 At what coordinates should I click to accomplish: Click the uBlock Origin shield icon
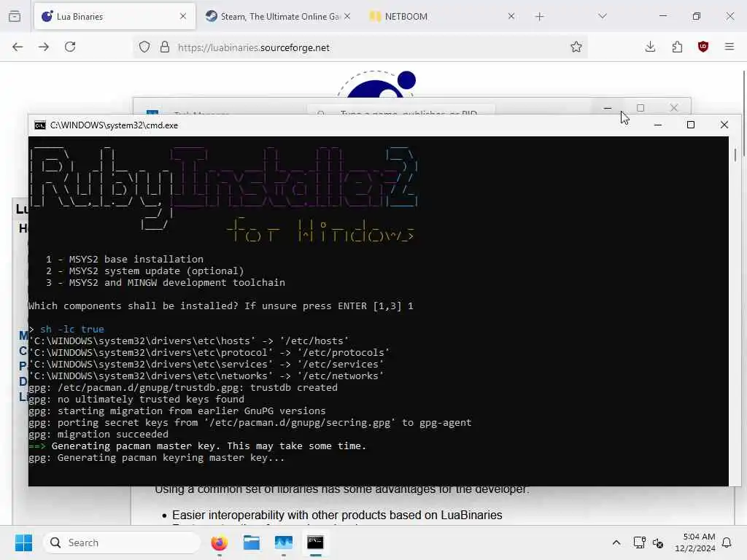(x=703, y=47)
